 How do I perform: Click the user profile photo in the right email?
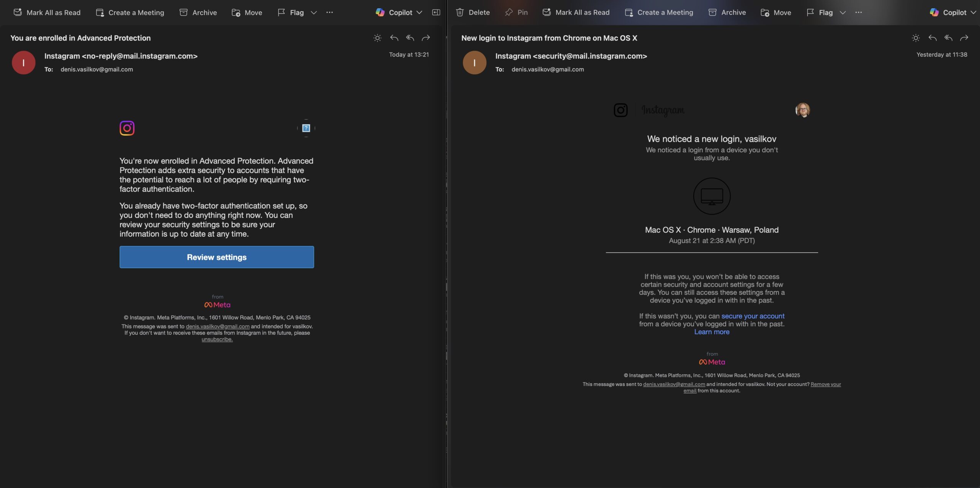pyautogui.click(x=803, y=110)
